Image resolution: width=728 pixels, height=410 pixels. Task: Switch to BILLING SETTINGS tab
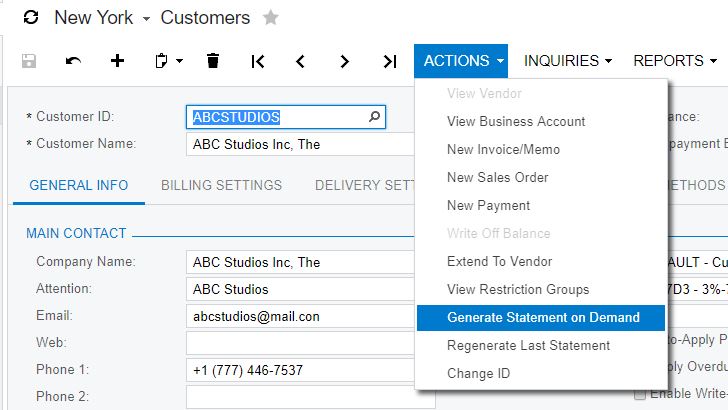[221, 185]
